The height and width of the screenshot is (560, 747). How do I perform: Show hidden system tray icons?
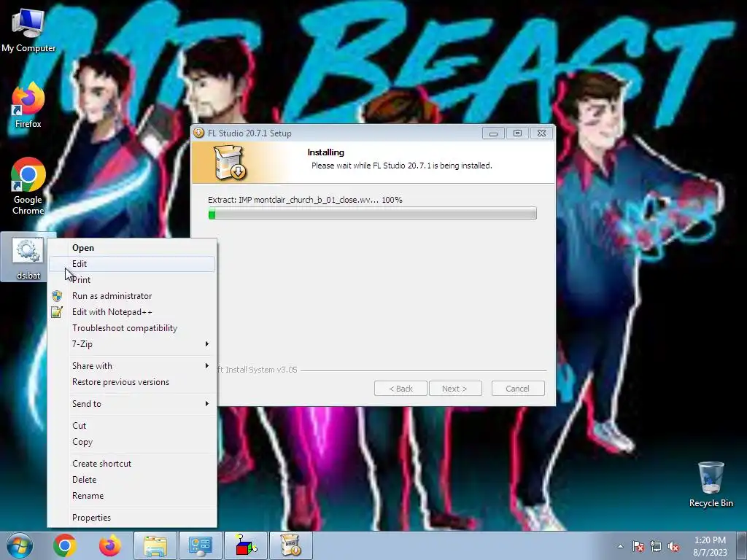pos(620,546)
